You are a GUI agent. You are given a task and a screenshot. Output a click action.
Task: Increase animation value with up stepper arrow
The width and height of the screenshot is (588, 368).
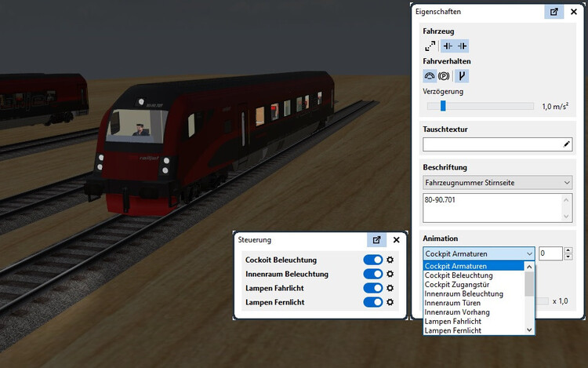[568, 250]
